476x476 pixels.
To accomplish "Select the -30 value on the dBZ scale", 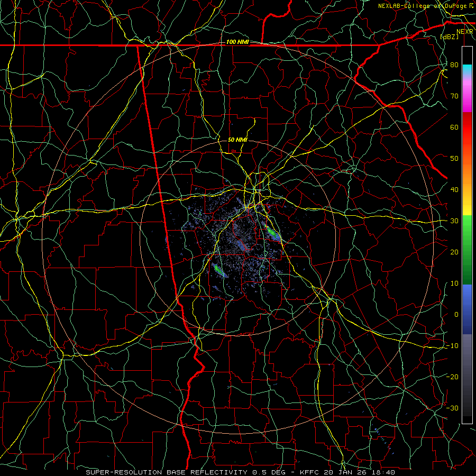I will [452, 408].
